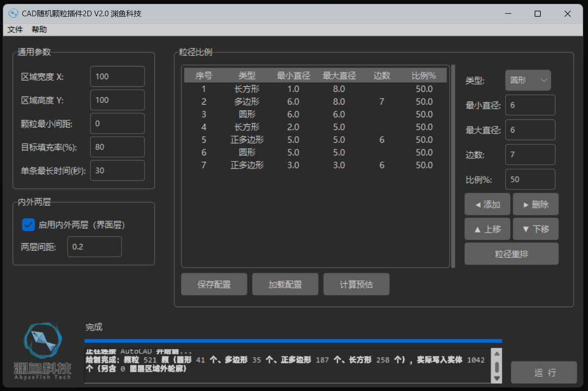Edit the 最小直径 field on right panel

530,105
